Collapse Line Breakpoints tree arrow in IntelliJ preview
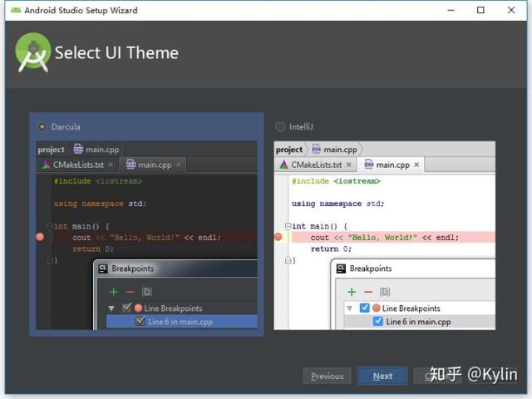The height and width of the screenshot is (399, 532). tap(349, 308)
